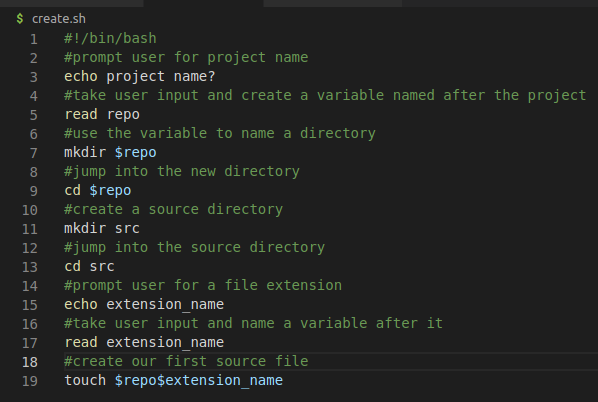This screenshot has width=598, height=402.
Task: Select the create.sh breadcrumb label
Action: [59, 19]
